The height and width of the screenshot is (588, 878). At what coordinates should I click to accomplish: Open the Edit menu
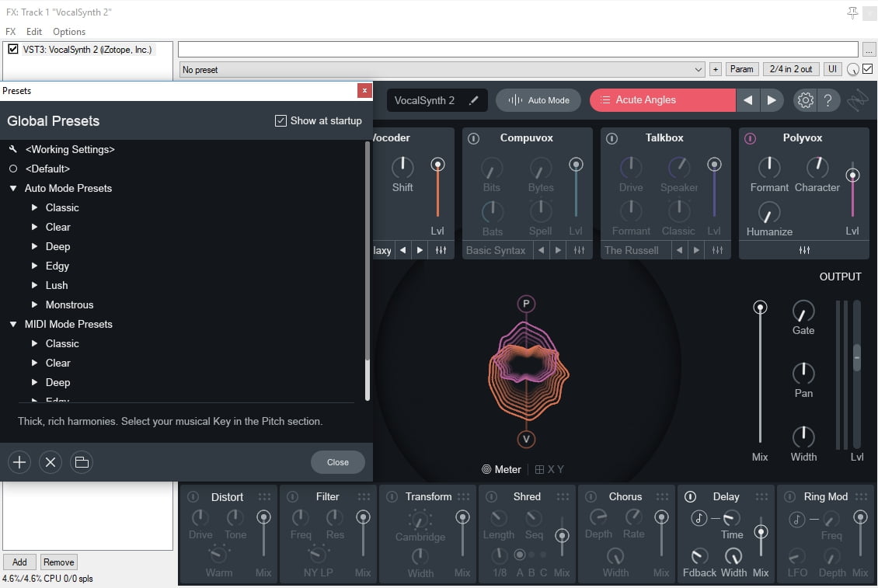tap(34, 31)
